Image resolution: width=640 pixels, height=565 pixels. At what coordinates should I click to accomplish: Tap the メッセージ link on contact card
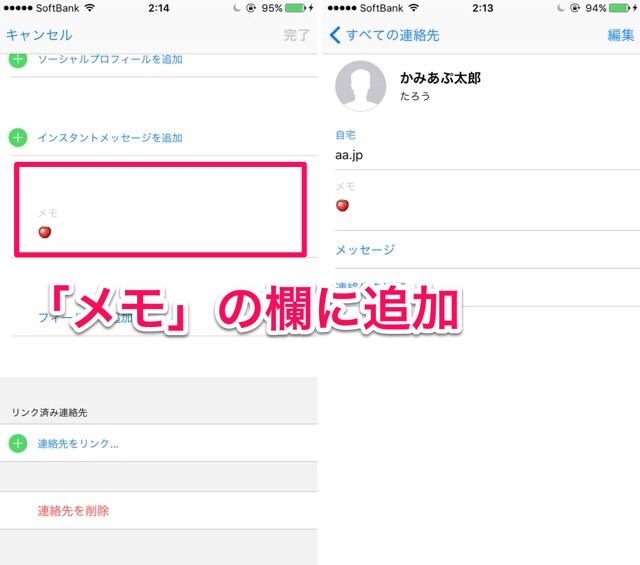365,249
